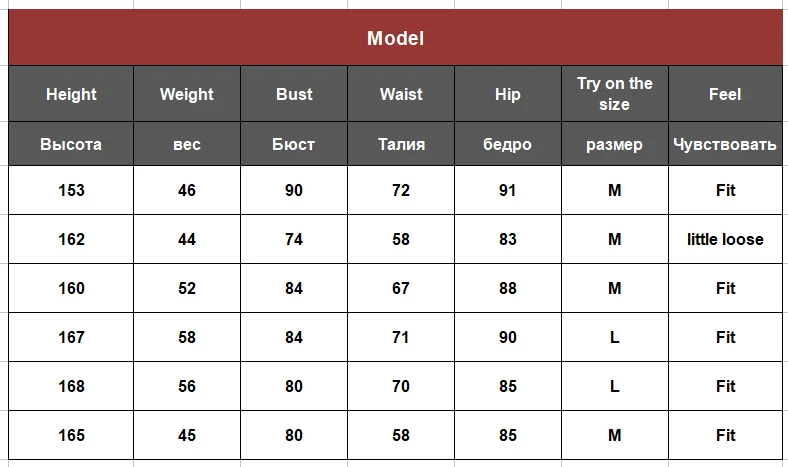Image resolution: width=788 pixels, height=467 pixels.
Task: Select the red Model header cell
Action: [396, 38]
